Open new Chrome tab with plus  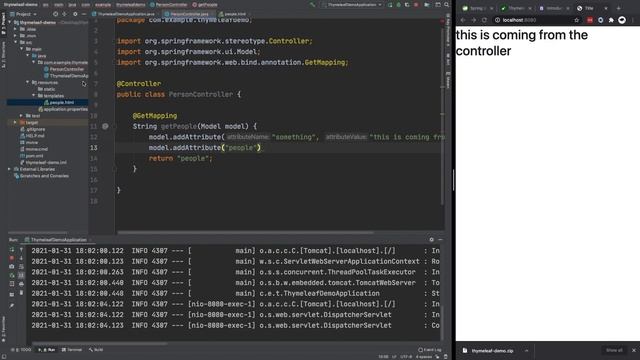(619, 8)
